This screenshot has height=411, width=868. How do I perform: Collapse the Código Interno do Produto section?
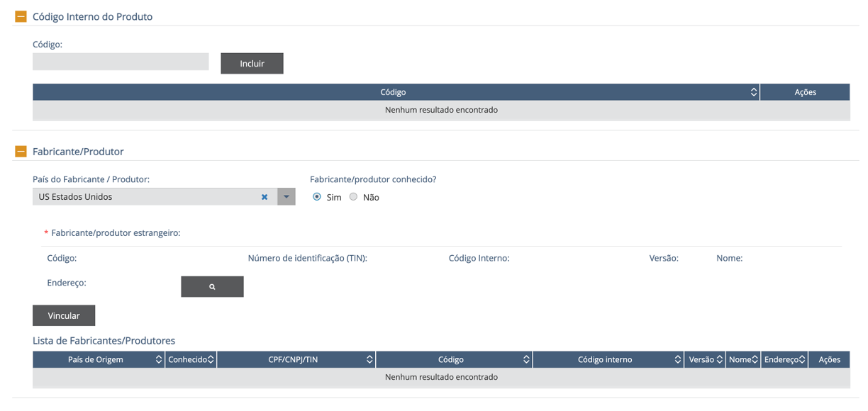coord(21,16)
